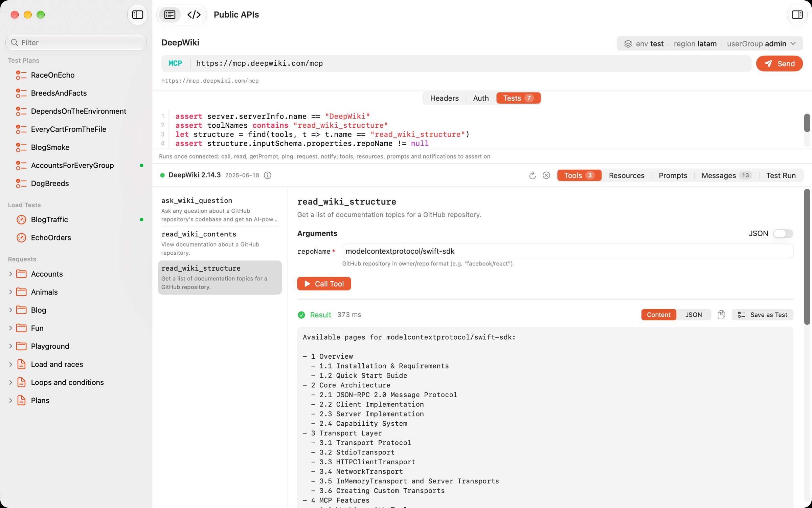The image size is (812, 508).
Task: Toggle the JSON arguments switch
Action: [783, 233]
